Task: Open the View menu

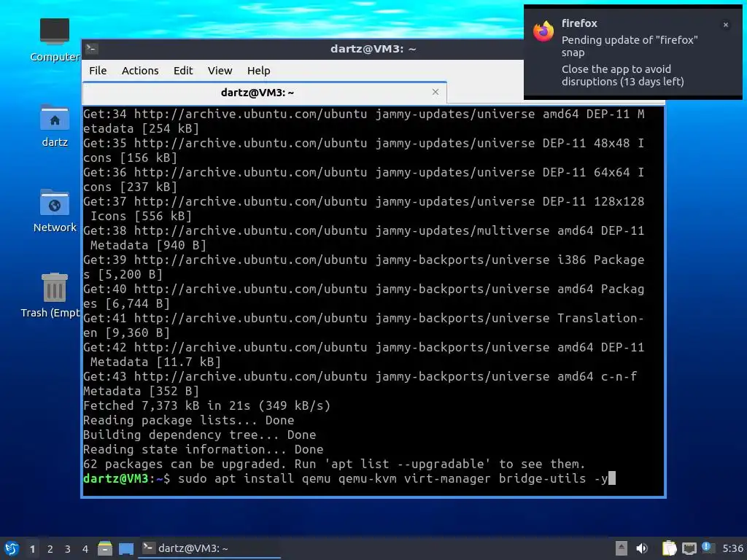Action: 220,71
